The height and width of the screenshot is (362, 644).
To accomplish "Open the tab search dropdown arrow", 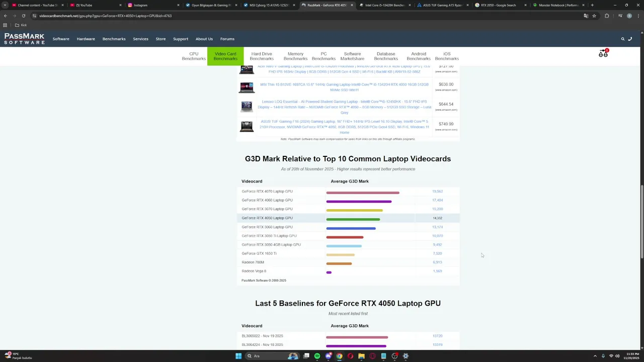I will click(5, 5).
